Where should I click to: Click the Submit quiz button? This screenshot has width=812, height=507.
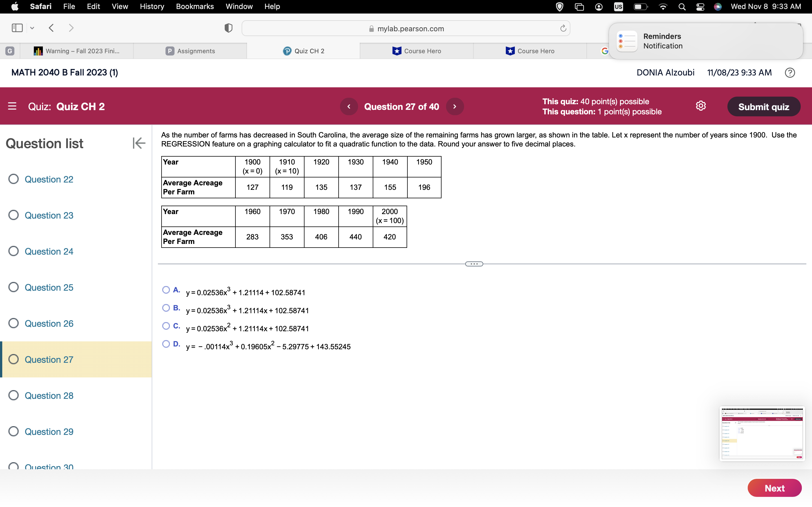[x=763, y=107]
